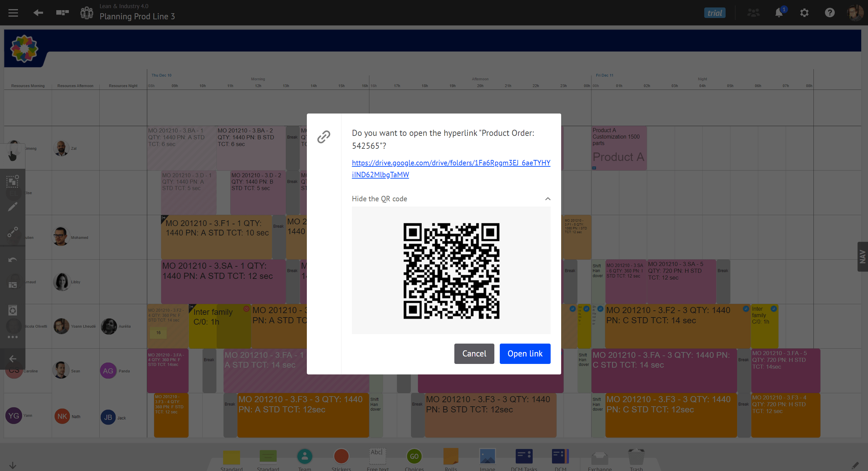Select the DCM card tool
The height and width of the screenshot is (471, 868).
tap(560, 456)
